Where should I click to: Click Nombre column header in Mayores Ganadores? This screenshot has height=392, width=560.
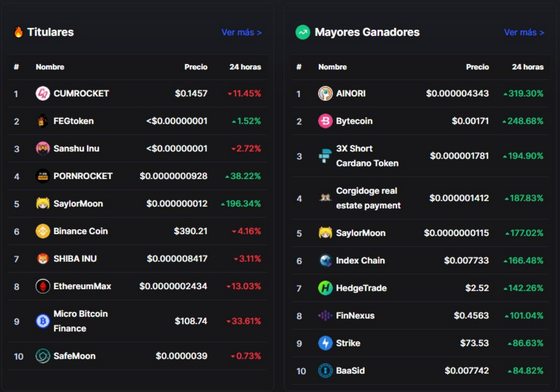[x=332, y=67]
